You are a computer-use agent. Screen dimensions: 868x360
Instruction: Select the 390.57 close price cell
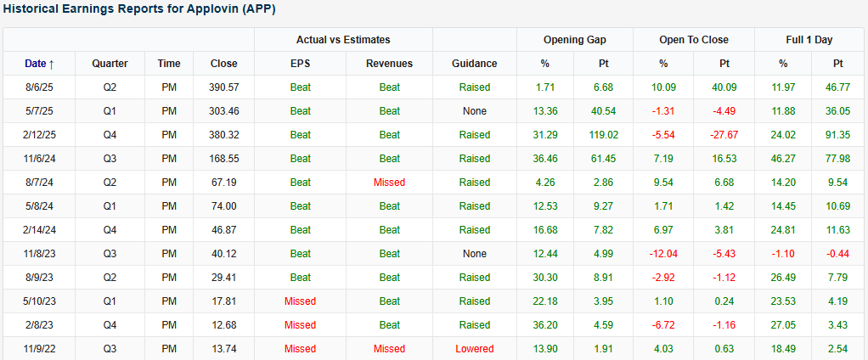(x=223, y=87)
